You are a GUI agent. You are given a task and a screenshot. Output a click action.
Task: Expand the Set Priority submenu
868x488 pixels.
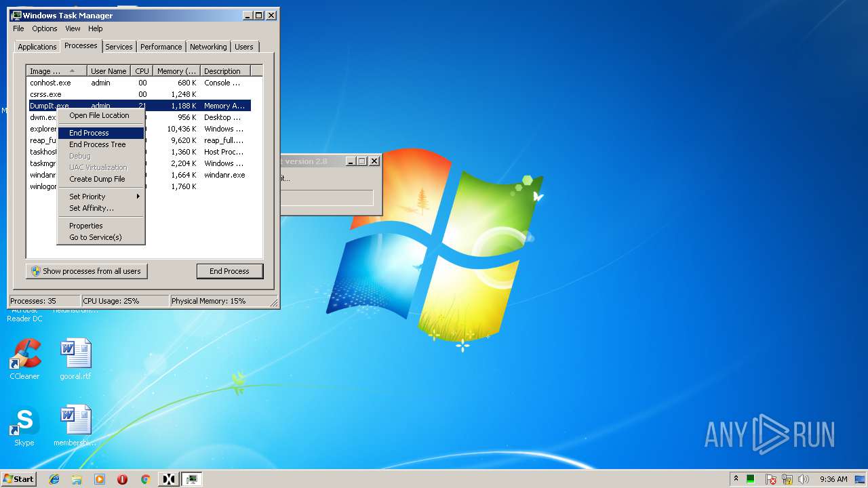[x=101, y=197]
